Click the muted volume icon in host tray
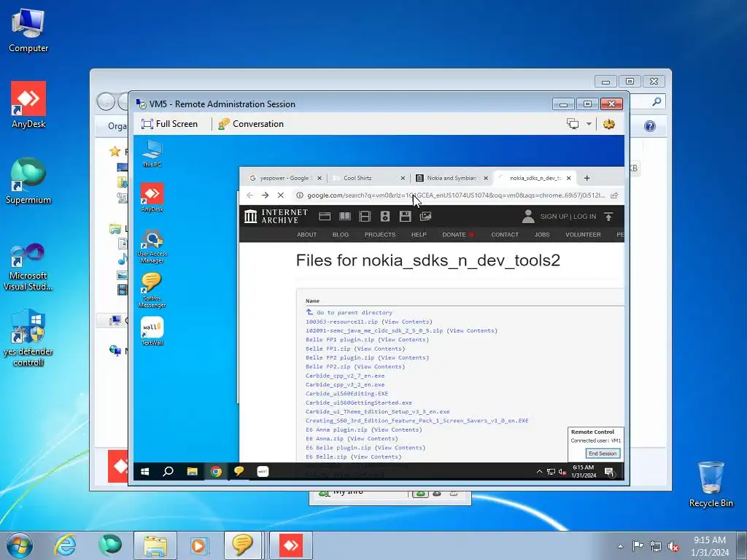Screen dimensions: 747x560 point(673,546)
